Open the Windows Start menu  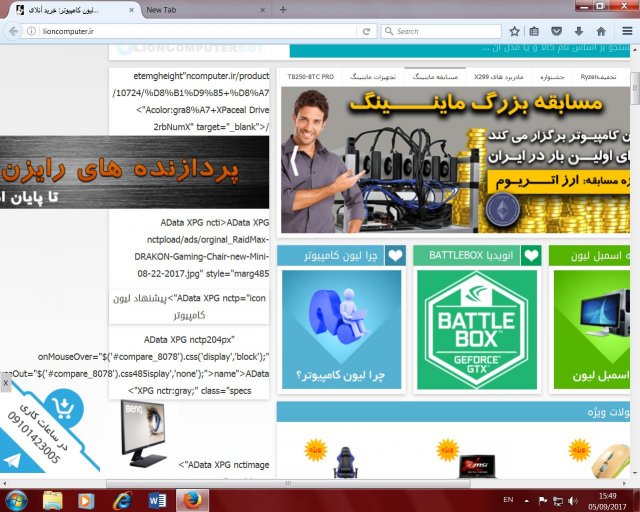click(16, 499)
